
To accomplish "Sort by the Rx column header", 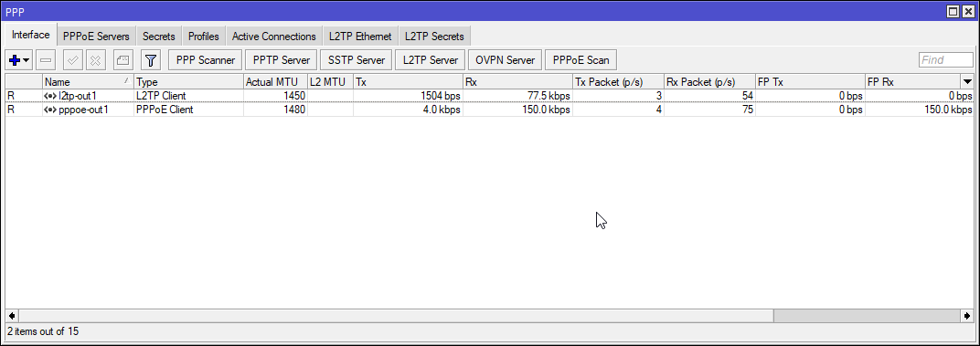I will (517, 82).
